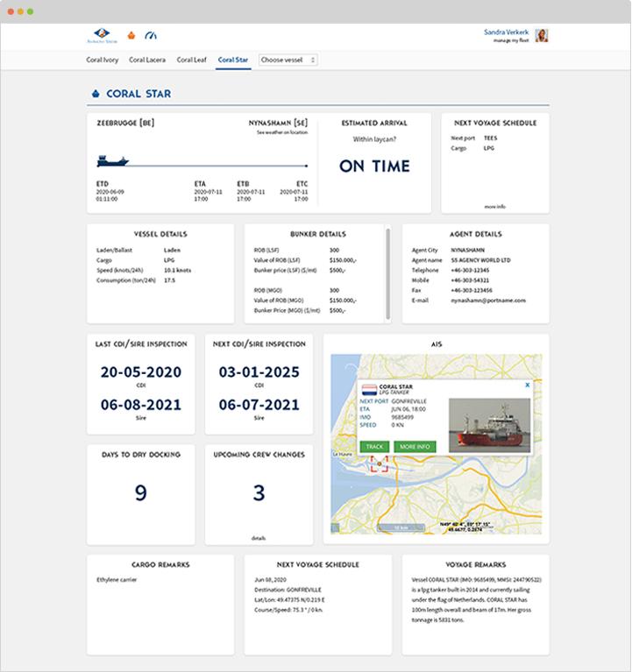Click the map layers icon at map corner
This screenshot has width=632, height=672.
tap(336, 528)
